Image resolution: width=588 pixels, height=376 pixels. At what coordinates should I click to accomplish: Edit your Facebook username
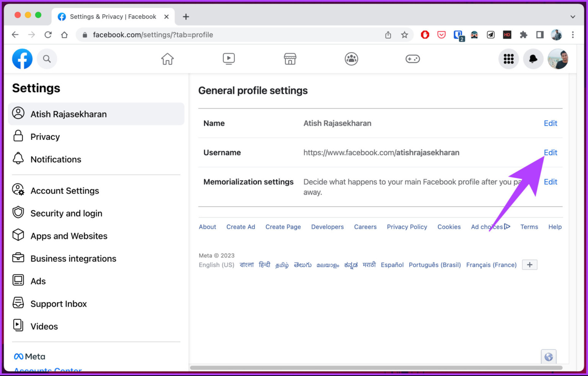pos(550,153)
